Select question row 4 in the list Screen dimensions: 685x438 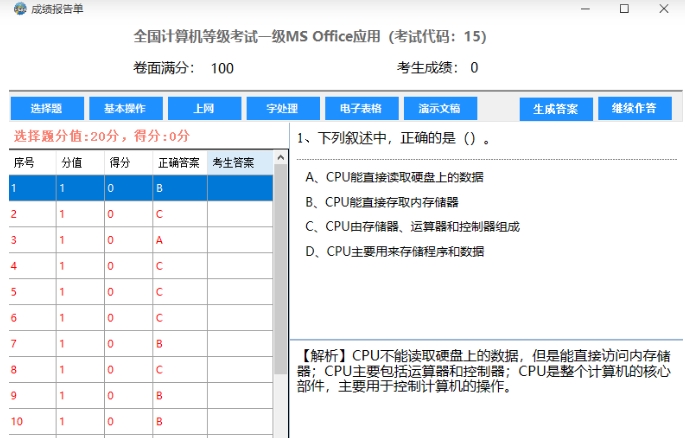141,266
